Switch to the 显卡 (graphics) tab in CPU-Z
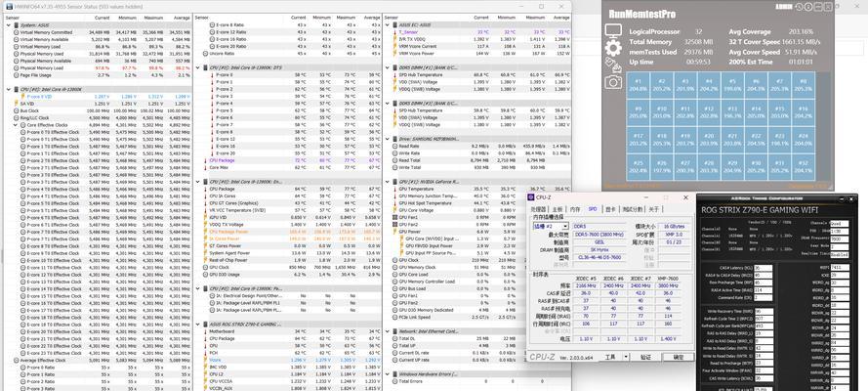Viewport: 868px width, 391px height. click(610, 209)
